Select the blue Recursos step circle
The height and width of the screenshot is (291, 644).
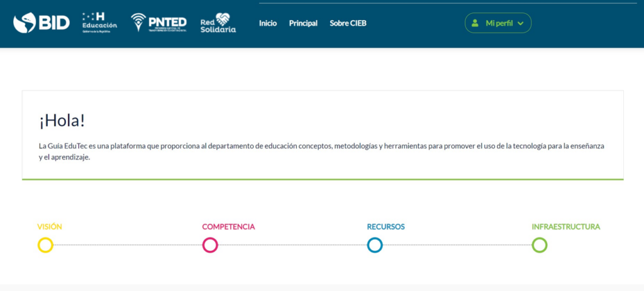point(375,245)
